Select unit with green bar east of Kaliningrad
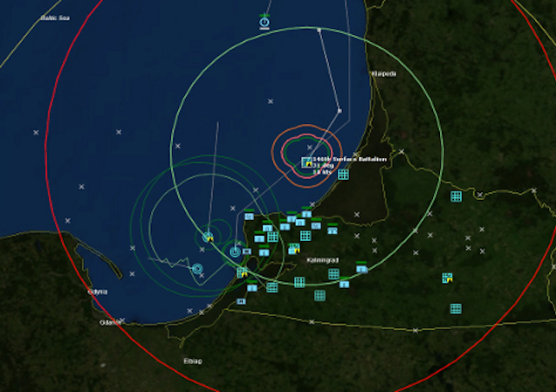The width and height of the screenshot is (556, 392). [x=361, y=268]
